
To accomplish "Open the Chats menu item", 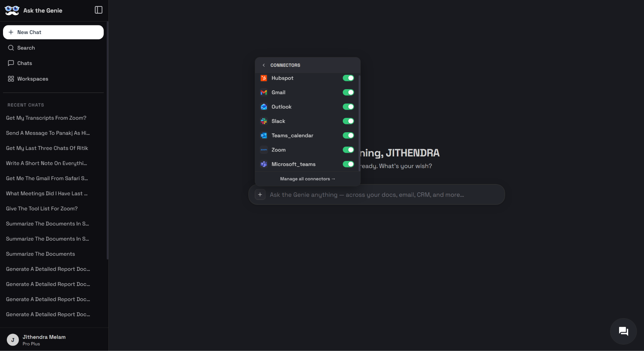I will (x=53, y=63).
